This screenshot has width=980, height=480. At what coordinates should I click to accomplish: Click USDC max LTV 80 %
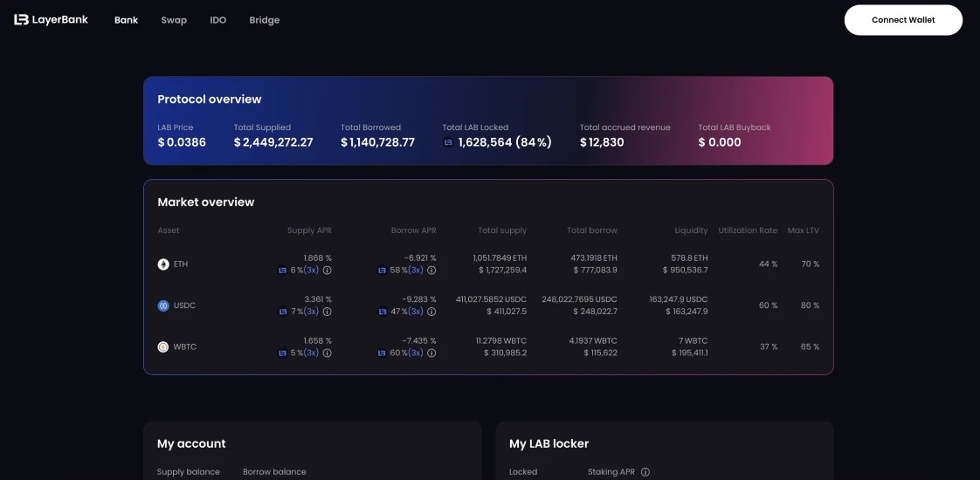810,305
